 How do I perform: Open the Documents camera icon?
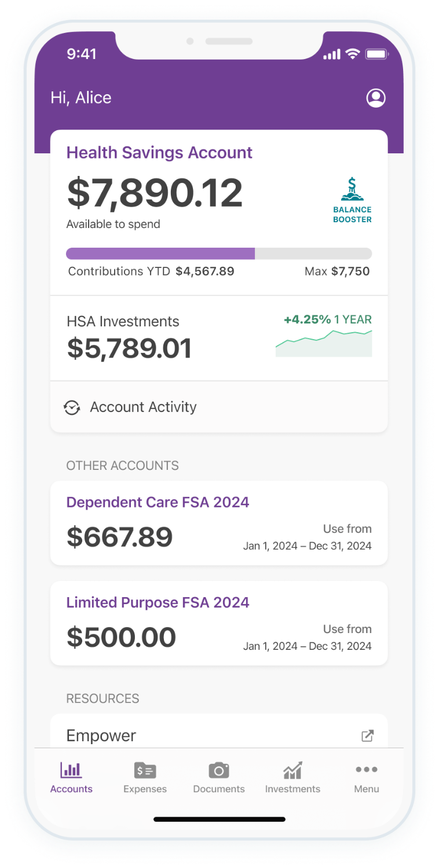tap(219, 770)
